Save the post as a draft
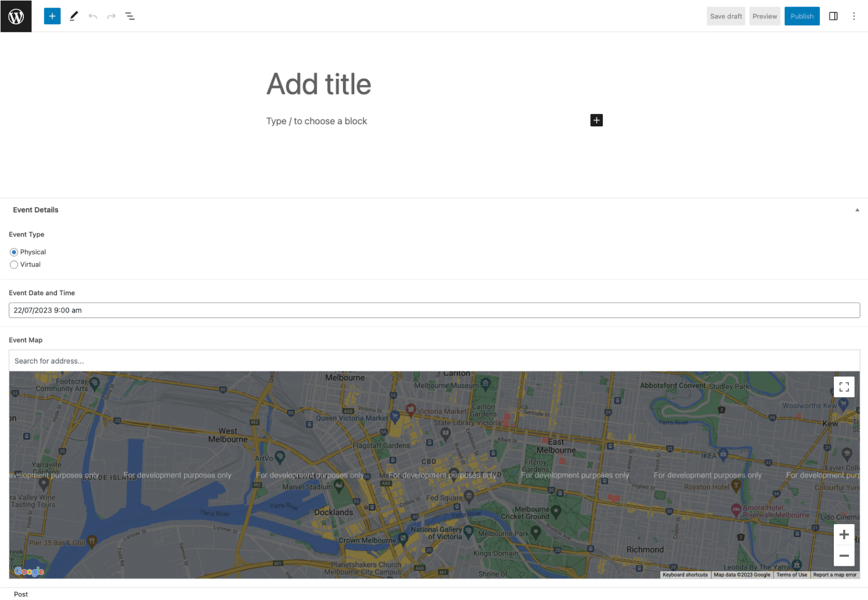868x600 pixels. (x=725, y=16)
